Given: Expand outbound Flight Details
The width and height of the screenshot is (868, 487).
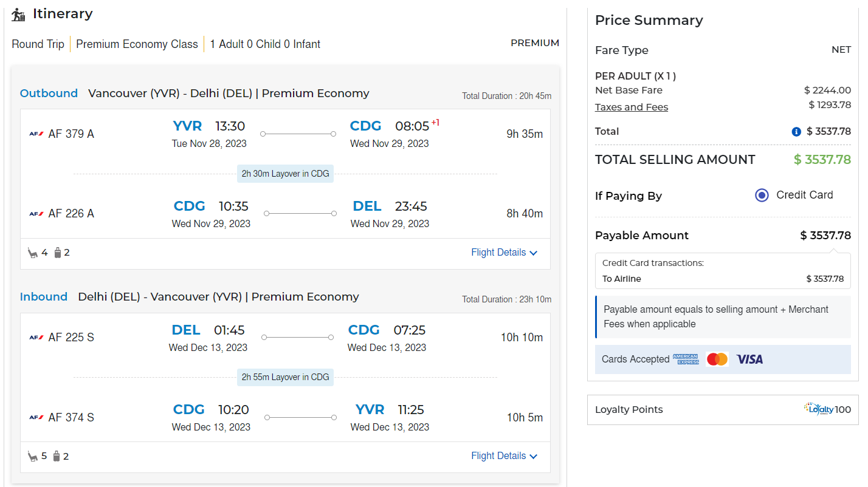Looking at the screenshot, I should pos(504,253).
